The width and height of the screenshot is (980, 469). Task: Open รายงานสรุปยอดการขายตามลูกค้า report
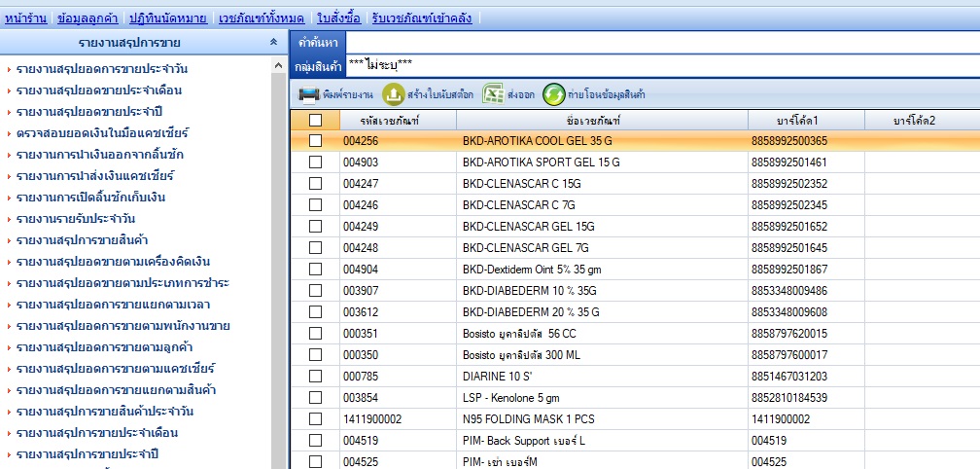pyautogui.click(x=104, y=347)
